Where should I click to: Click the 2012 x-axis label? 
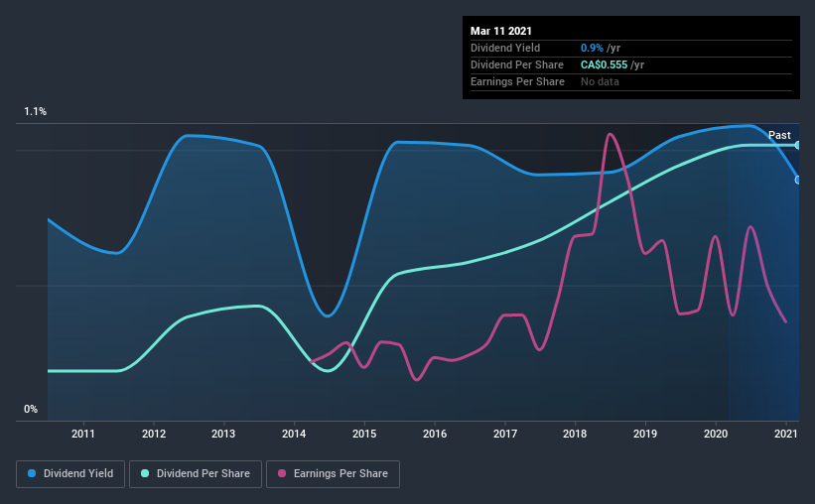pyautogui.click(x=153, y=434)
